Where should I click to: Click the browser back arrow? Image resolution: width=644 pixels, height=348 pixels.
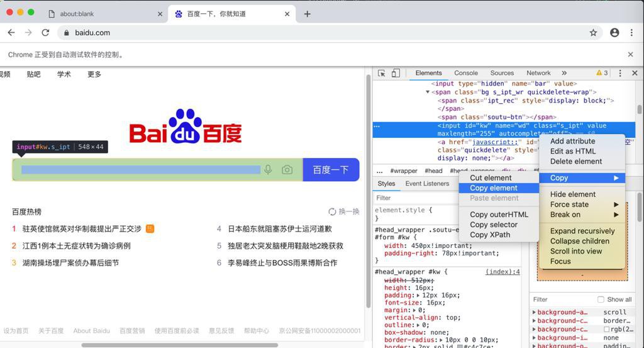11,33
